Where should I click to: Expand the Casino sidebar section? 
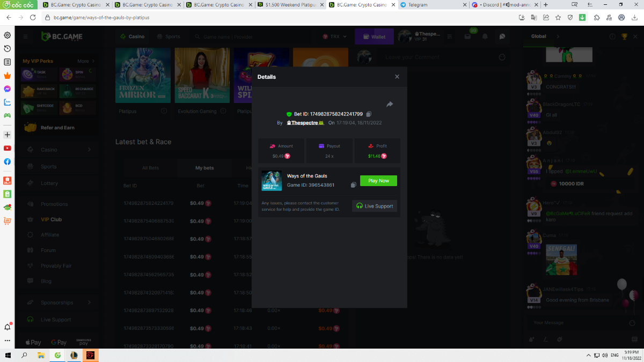pos(89,150)
